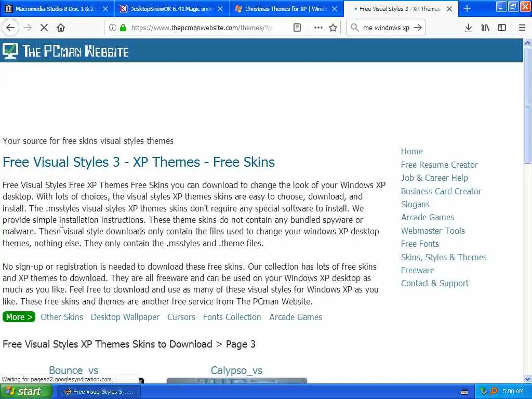Click the green secure padlock icon

[x=123, y=28]
